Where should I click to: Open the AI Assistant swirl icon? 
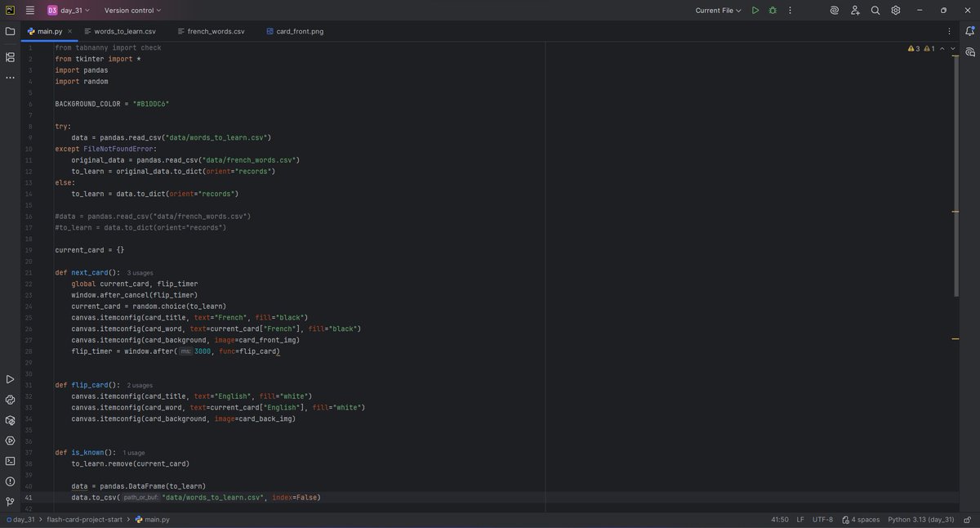tap(835, 11)
